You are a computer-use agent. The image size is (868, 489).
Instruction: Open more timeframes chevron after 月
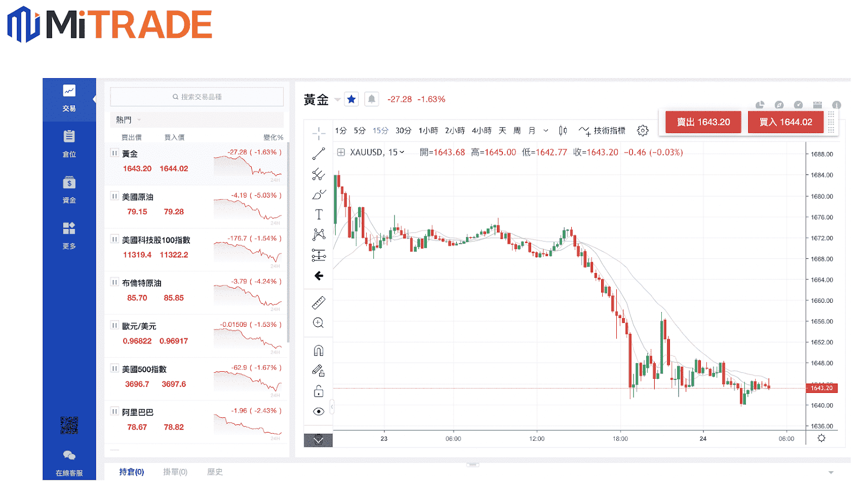tap(546, 131)
